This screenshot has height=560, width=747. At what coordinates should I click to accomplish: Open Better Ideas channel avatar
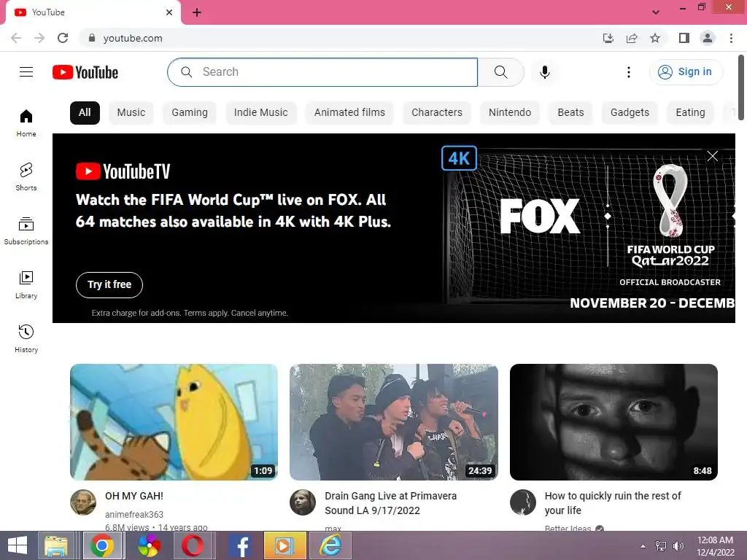tap(522, 502)
